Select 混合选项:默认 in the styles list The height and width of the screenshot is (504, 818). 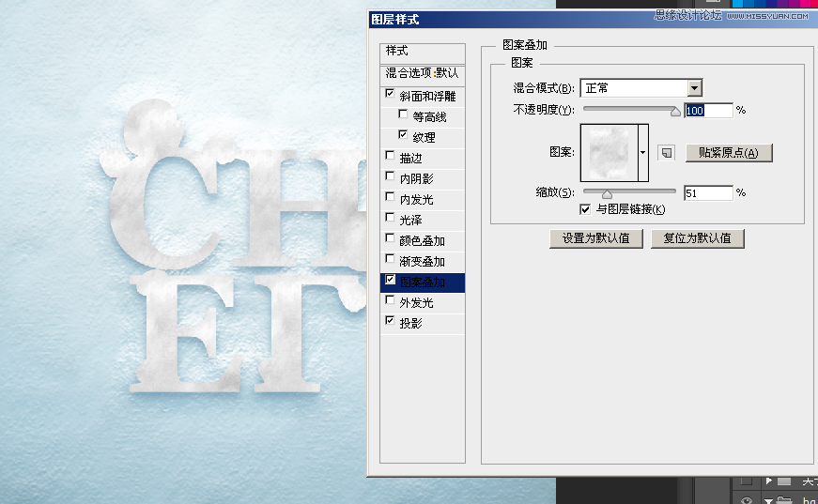click(x=422, y=73)
